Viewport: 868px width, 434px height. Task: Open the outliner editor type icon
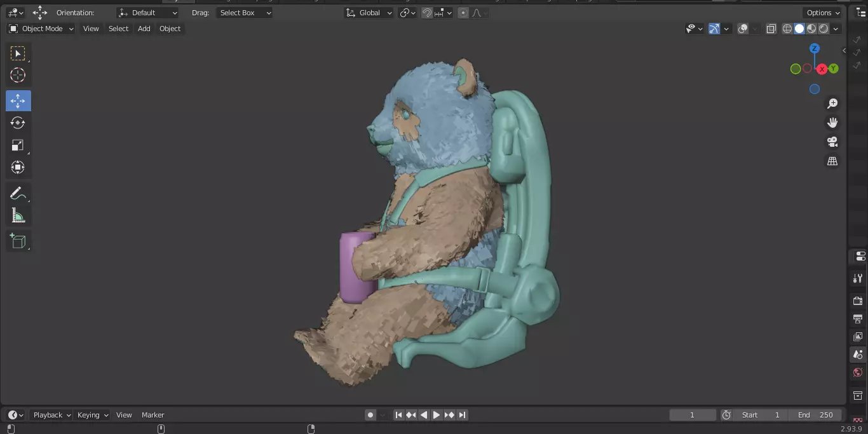(862, 13)
